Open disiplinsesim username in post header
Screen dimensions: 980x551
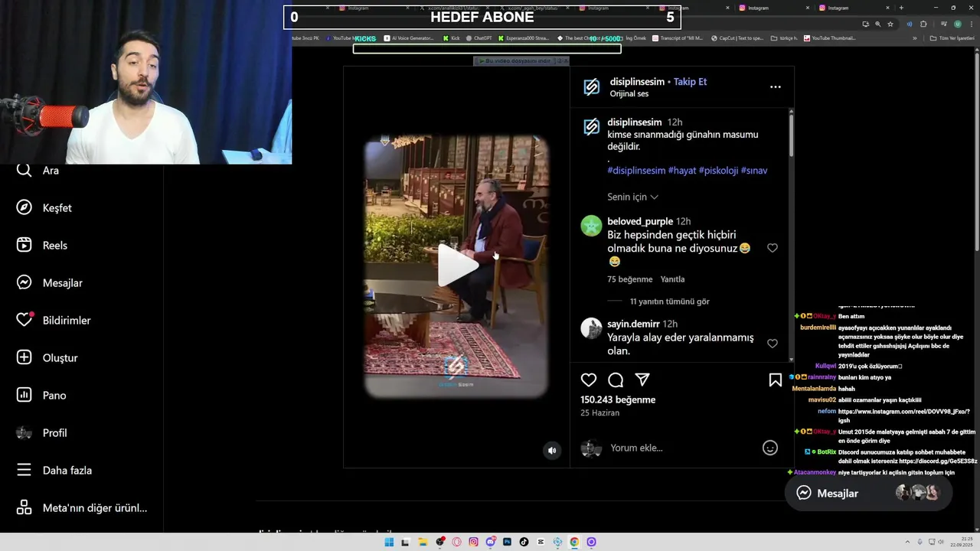tap(637, 82)
